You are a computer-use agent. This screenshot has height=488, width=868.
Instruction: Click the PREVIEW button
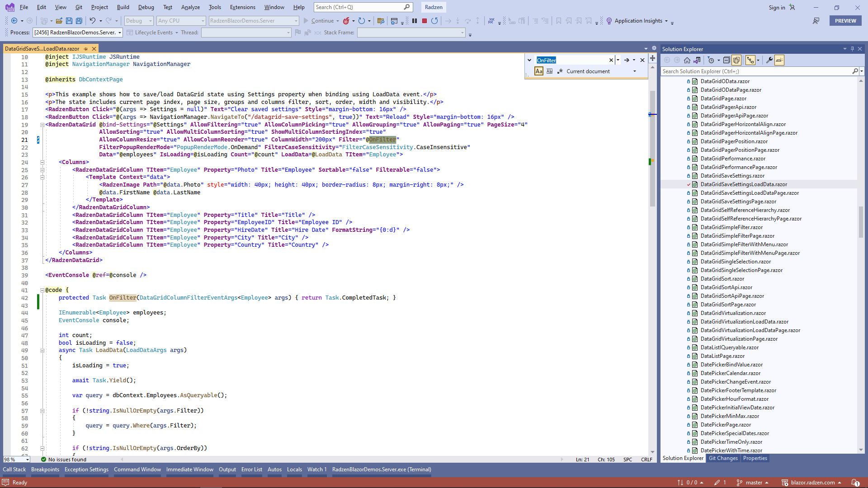click(845, 20)
